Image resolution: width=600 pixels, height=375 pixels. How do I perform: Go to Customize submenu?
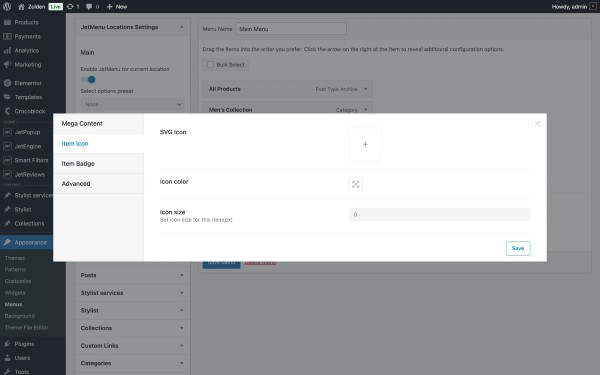tap(18, 281)
